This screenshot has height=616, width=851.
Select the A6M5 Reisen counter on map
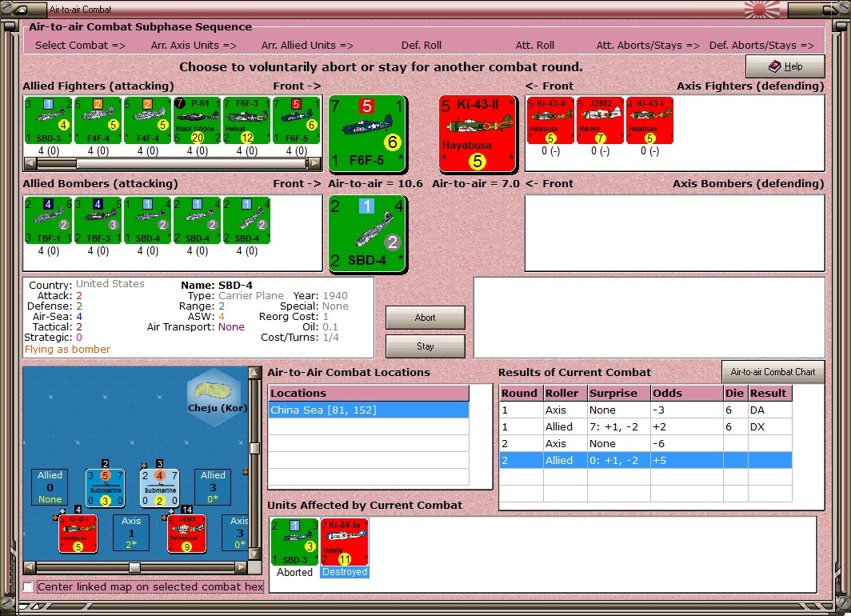[x=186, y=534]
